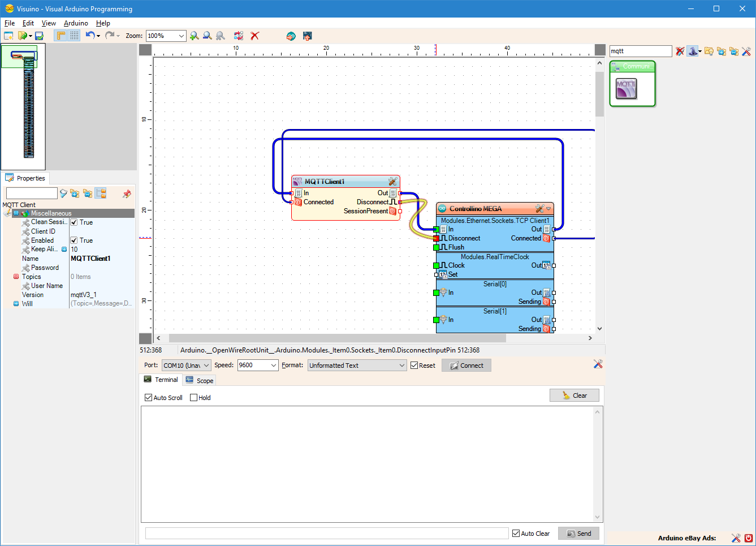Image resolution: width=756 pixels, height=546 pixels.
Task: Open the Zoom percentage dropdown
Action: tap(181, 36)
